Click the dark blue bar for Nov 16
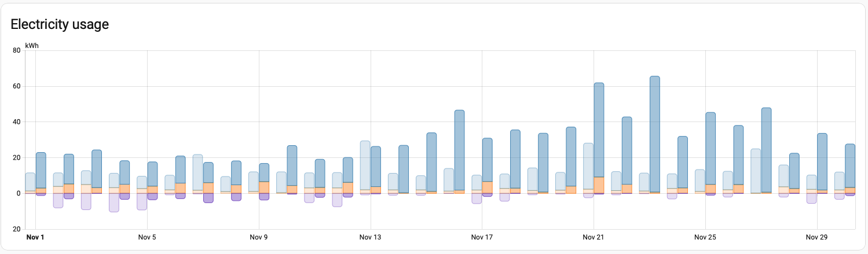This screenshot has width=868, height=254. (x=459, y=149)
